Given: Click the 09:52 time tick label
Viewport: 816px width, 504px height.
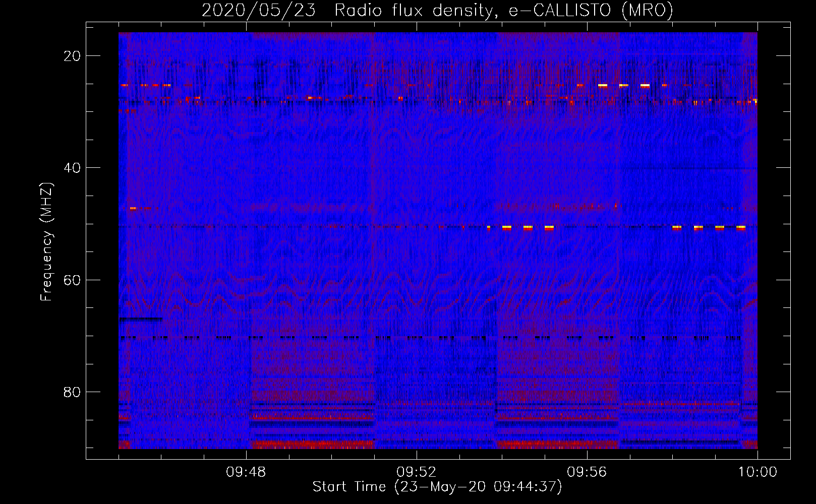Looking at the screenshot, I should pyautogui.click(x=417, y=472).
